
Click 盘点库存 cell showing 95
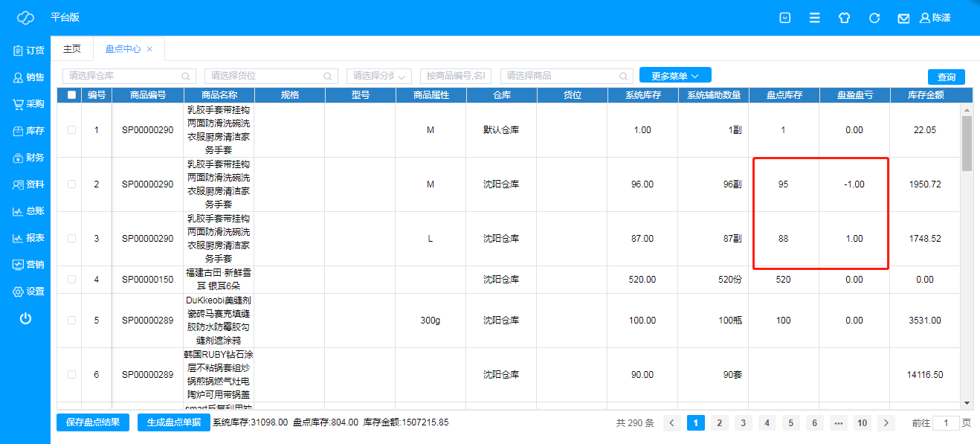tap(784, 184)
